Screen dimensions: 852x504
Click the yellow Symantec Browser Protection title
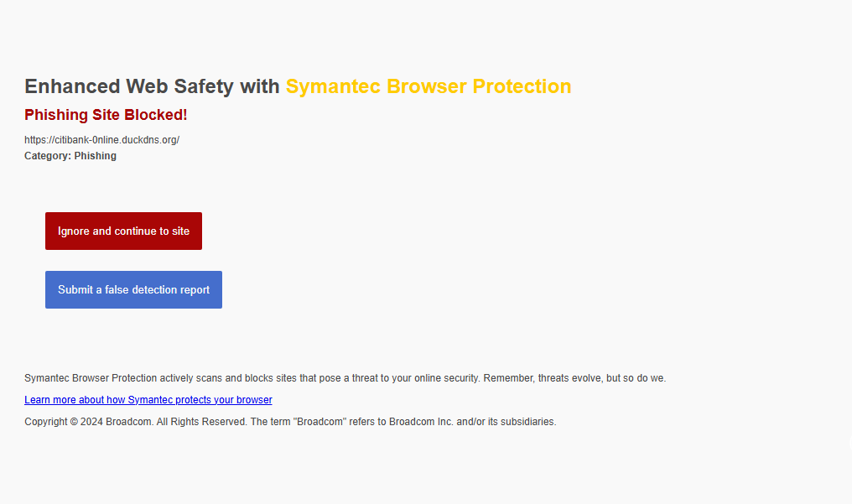tap(428, 86)
